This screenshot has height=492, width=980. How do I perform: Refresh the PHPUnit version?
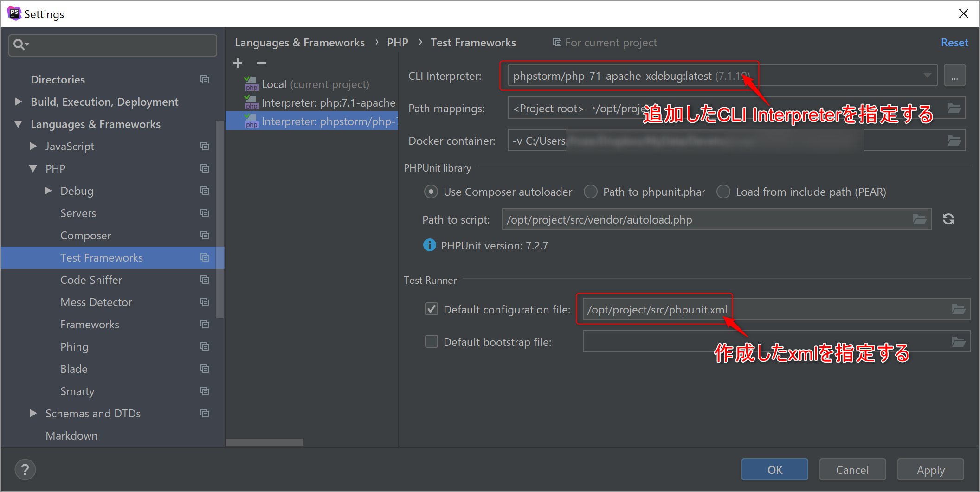pyautogui.click(x=948, y=219)
